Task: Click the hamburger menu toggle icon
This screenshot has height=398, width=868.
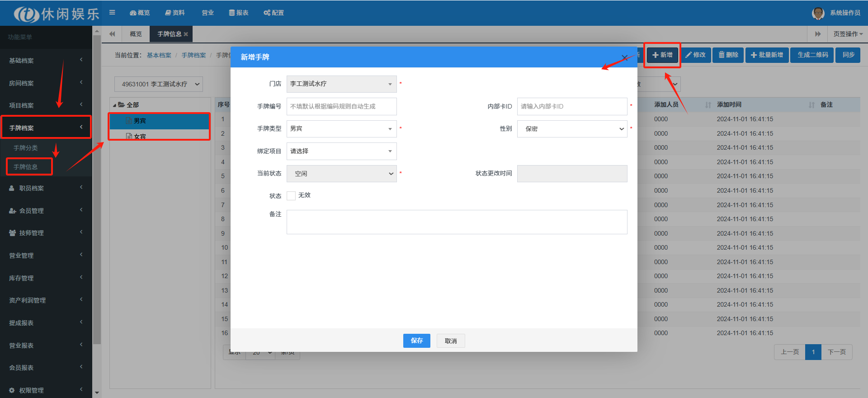Action: click(112, 13)
